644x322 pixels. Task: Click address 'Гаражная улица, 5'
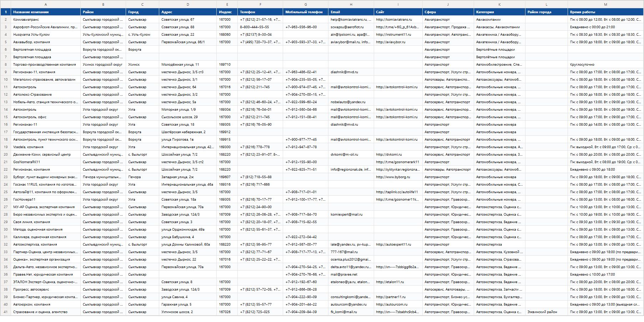pos(188,305)
